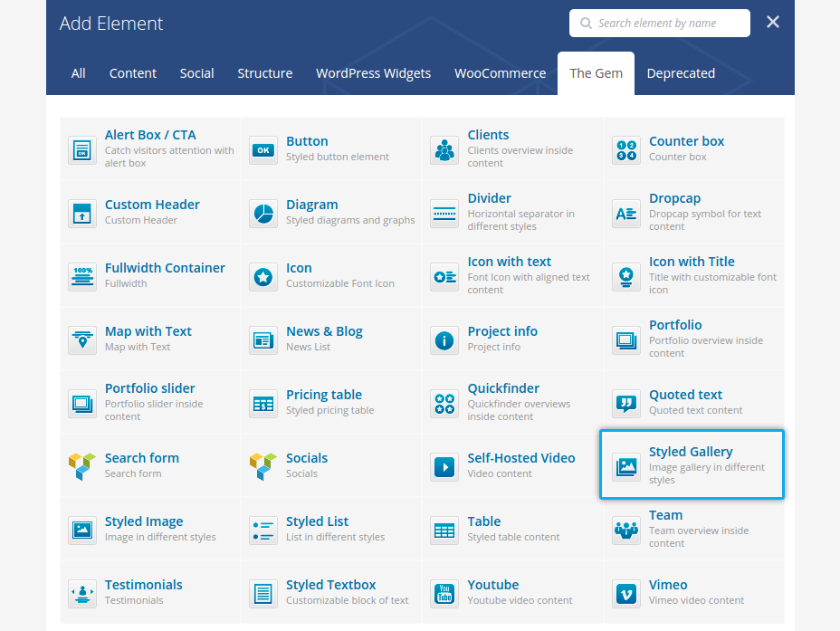Select the Vimeo element icon
Screen dimensions: 840x631
pos(626,593)
